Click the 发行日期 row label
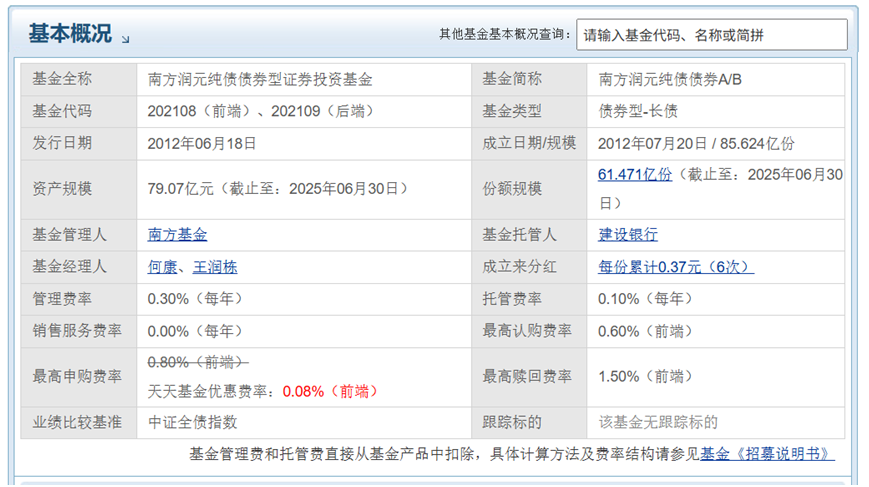 point(62,143)
